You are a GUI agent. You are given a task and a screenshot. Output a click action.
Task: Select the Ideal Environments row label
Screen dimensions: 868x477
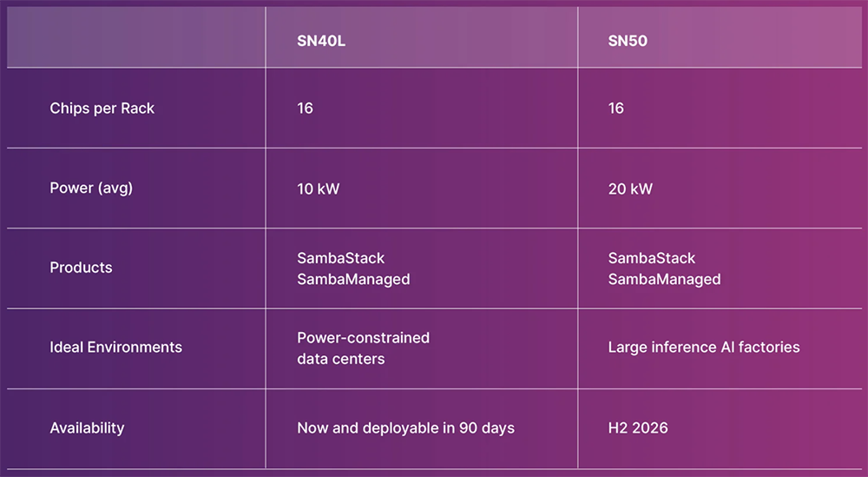115,347
